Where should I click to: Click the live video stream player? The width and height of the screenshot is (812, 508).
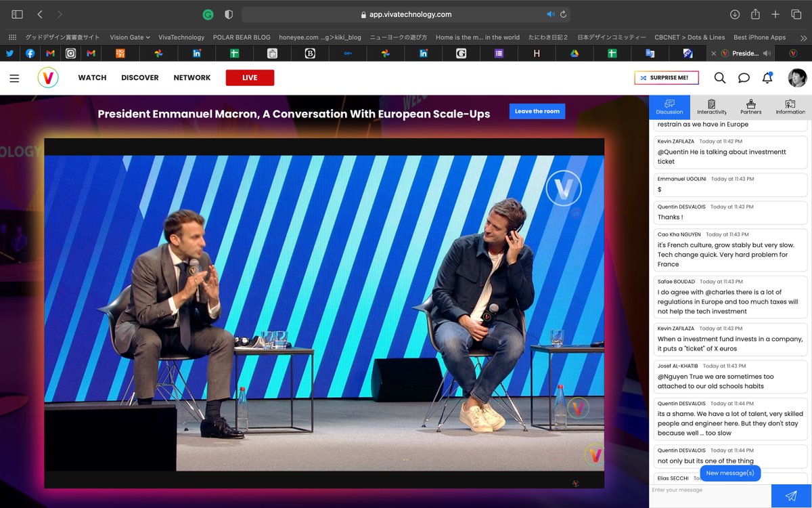[324, 313]
